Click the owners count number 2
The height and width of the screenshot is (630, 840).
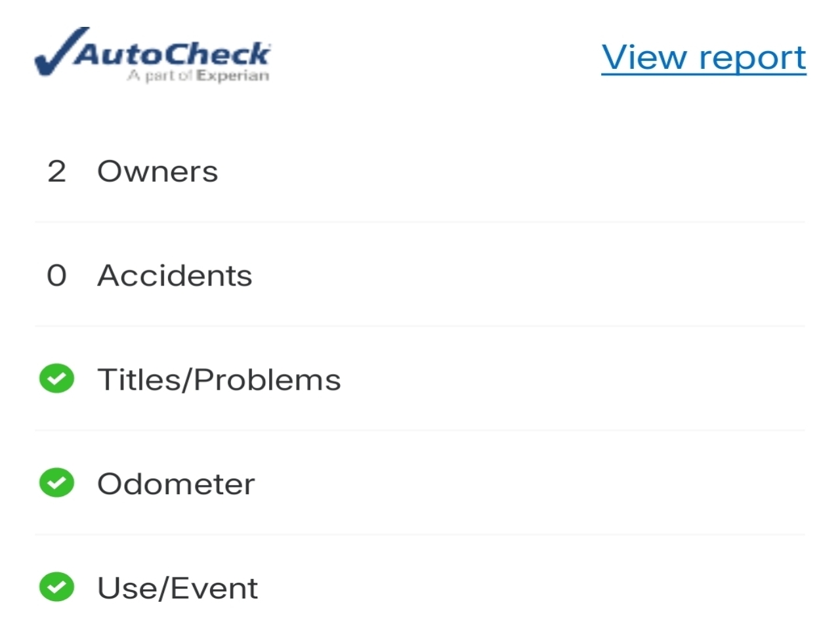pyautogui.click(x=57, y=172)
